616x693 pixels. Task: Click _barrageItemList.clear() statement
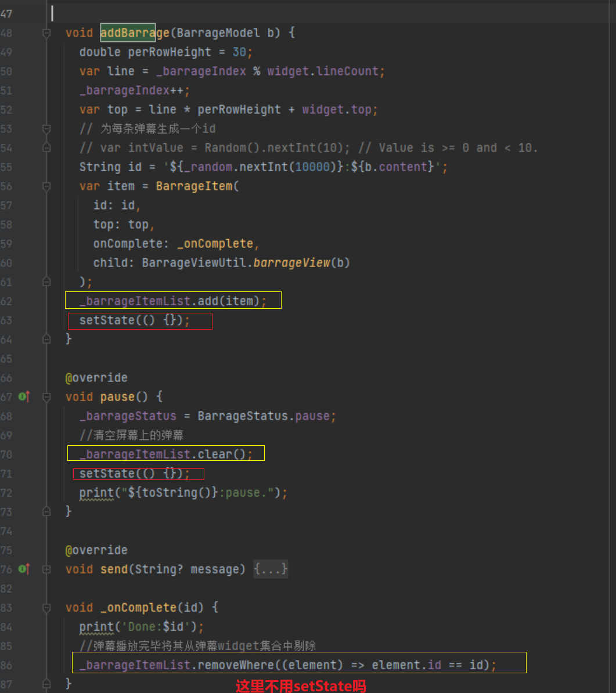pos(166,454)
